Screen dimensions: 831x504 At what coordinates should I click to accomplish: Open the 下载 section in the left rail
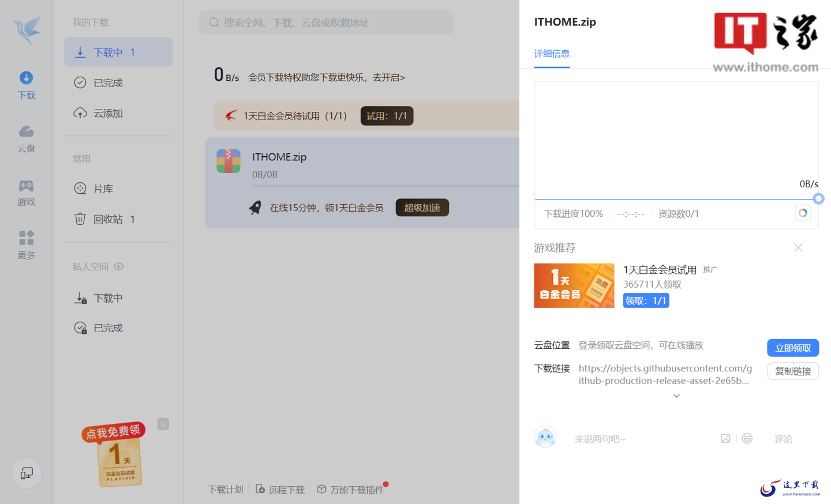tap(27, 85)
